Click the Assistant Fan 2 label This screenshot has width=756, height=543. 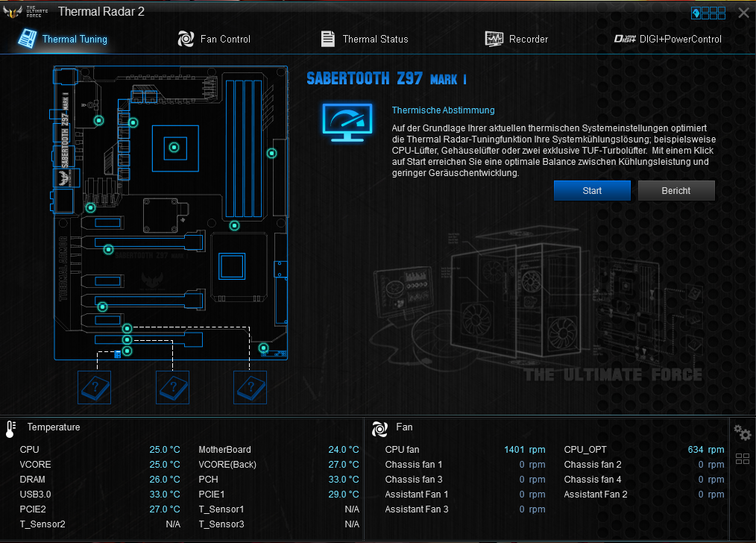point(596,495)
